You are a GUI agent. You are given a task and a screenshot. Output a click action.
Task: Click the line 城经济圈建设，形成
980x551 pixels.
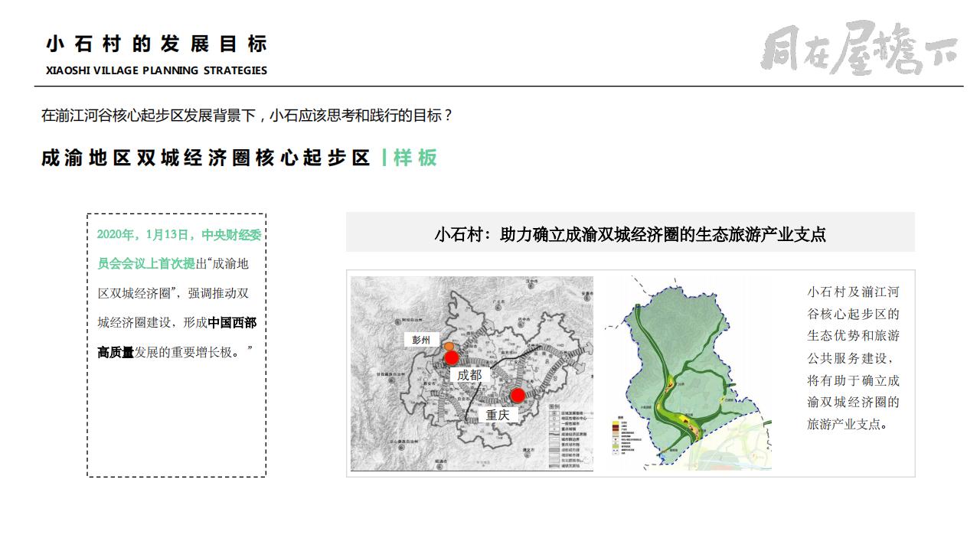pos(152,322)
